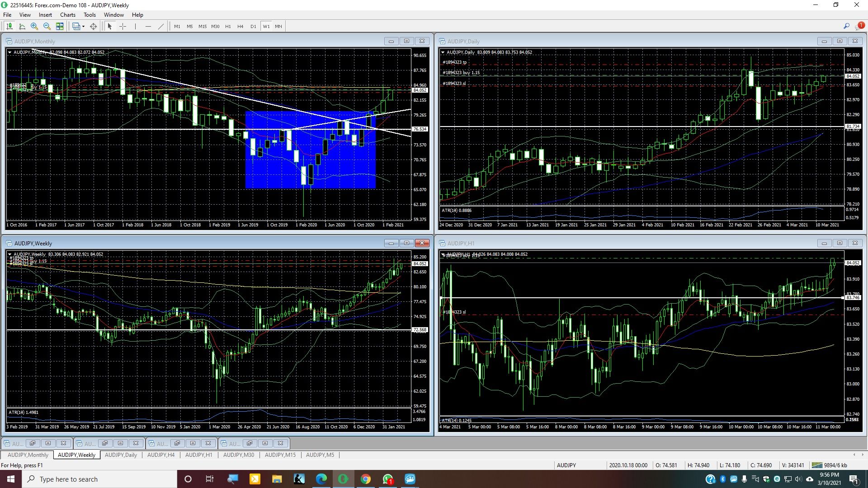Viewport: 868px width, 488px height.
Task: Open the Charts menu
Action: 68,15
